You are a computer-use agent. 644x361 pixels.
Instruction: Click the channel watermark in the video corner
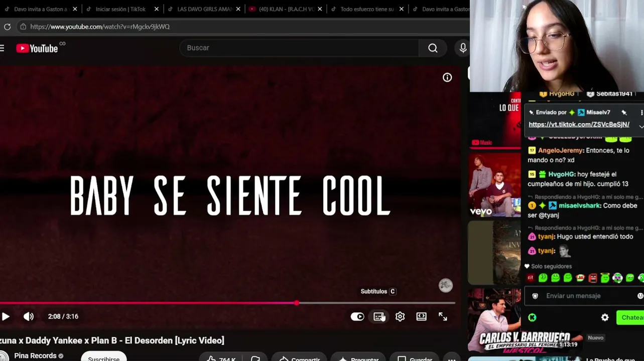446,285
